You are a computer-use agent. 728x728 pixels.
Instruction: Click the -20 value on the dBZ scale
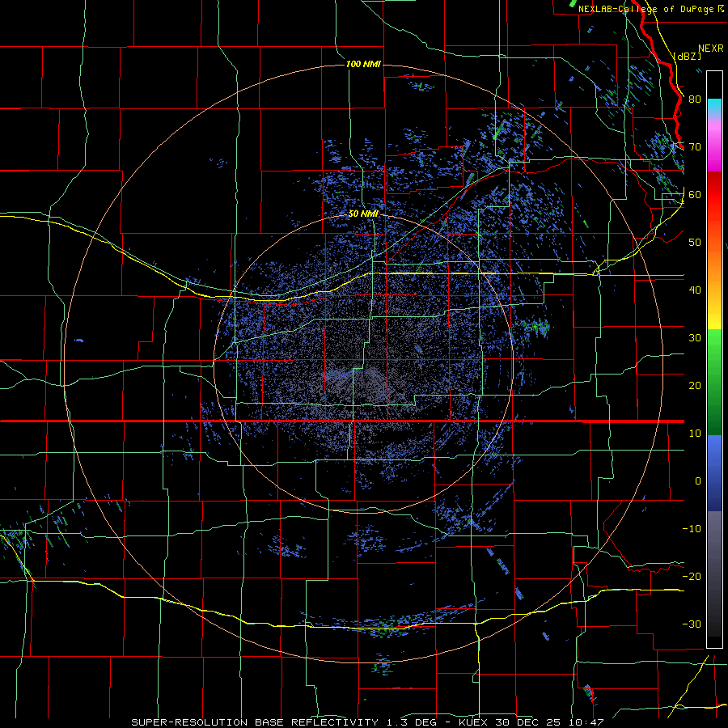click(692, 576)
